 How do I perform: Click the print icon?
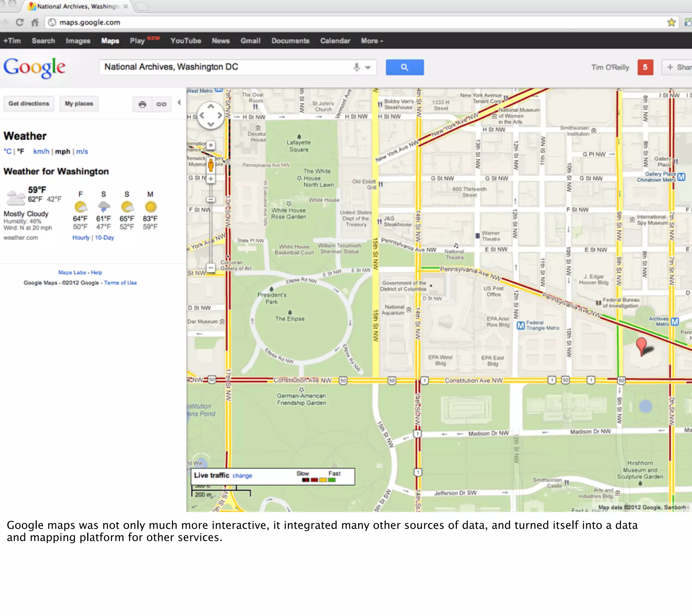click(142, 104)
